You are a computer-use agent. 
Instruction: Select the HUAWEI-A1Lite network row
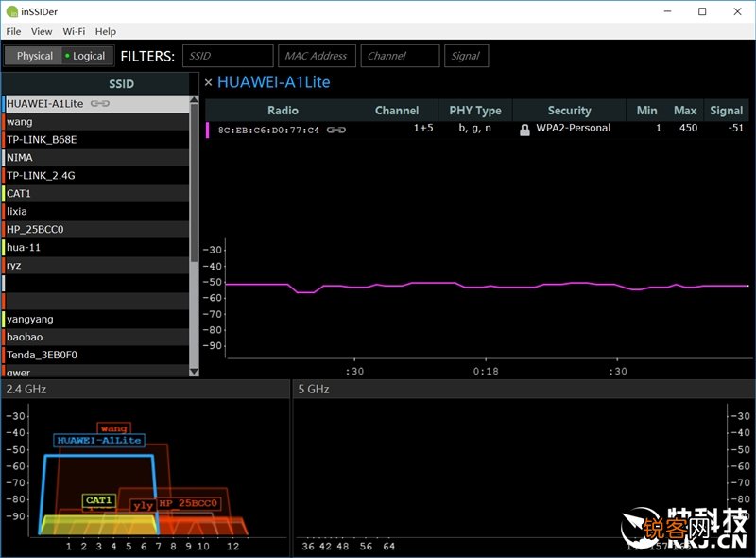pyautogui.click(x=96, y=104)
